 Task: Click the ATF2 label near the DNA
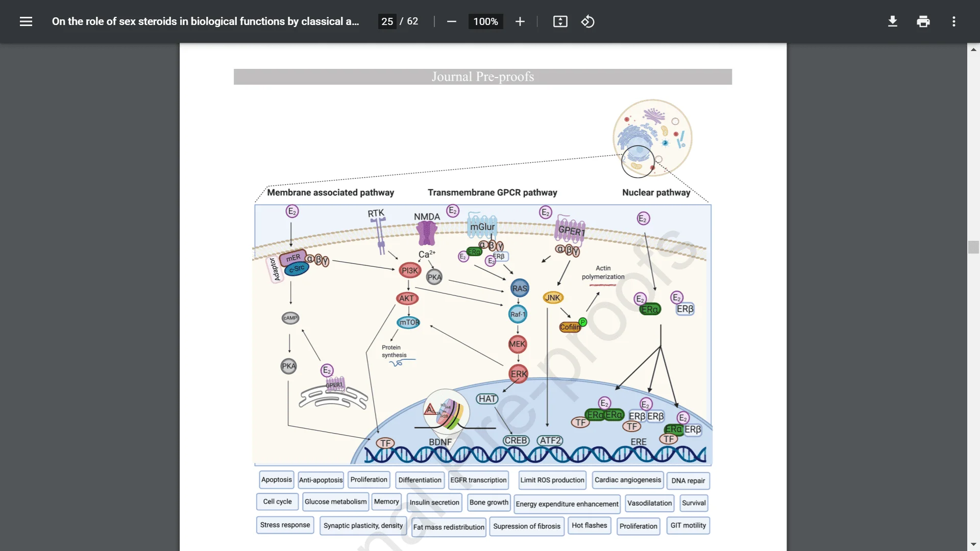pyautogui.click(x=551, y=440)
